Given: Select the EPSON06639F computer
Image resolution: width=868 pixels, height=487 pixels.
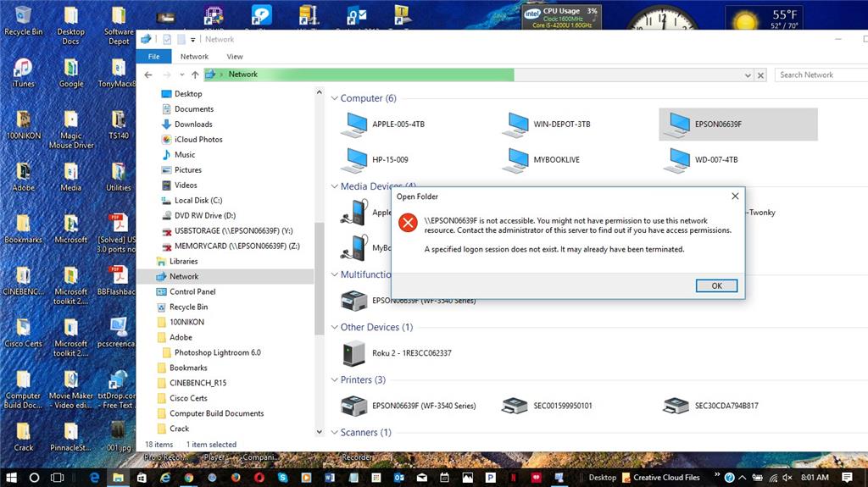Looking at the screenshot, I should point(738,125).
